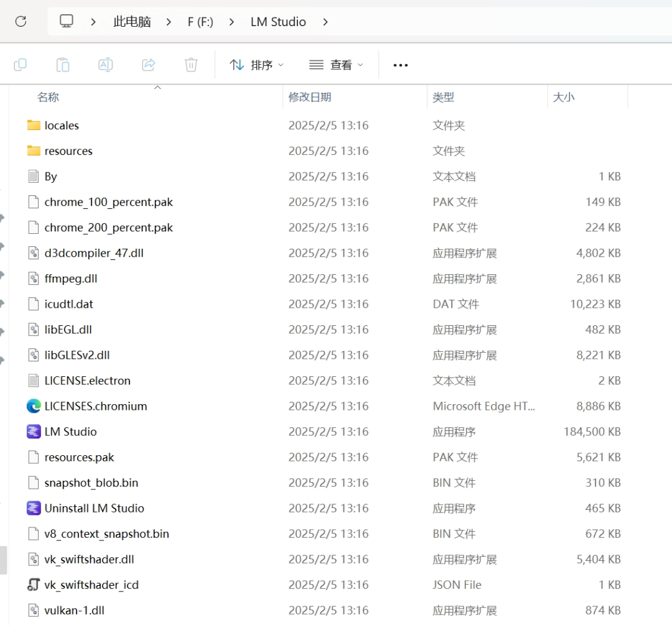The image size is (672, 625).
Task: Click the JSON icon beside vk_swiftshader_icd
Action: point(34,585)
